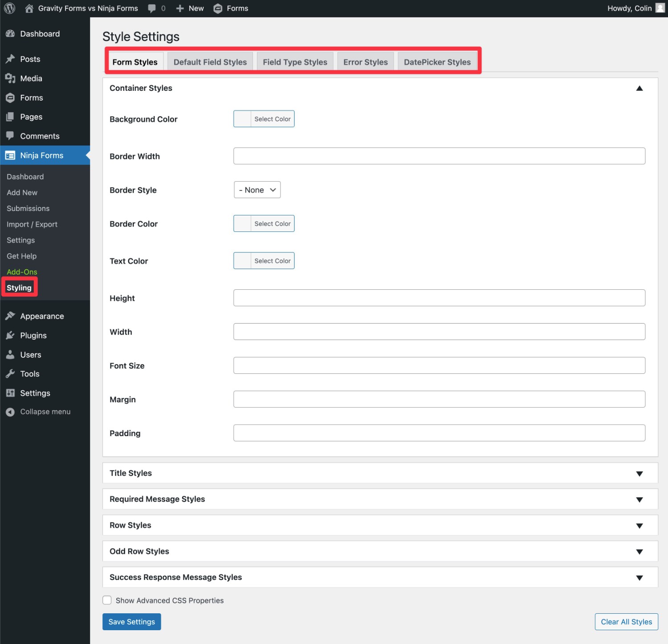This screenshot has width=668, height=644.
Task: Open the Field Type Styles tab
Action: pyautogui.click(x=295, y=62)
